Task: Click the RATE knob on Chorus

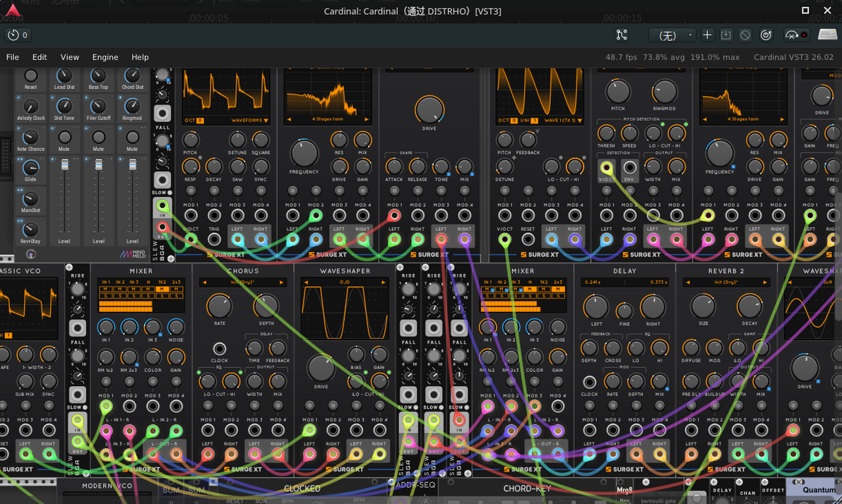Action: (220, 306)
